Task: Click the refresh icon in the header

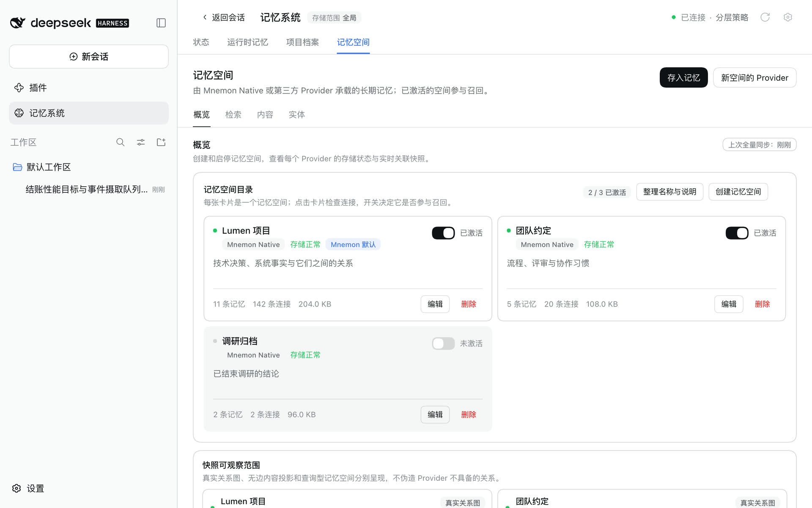Action: tap(765, 17)
